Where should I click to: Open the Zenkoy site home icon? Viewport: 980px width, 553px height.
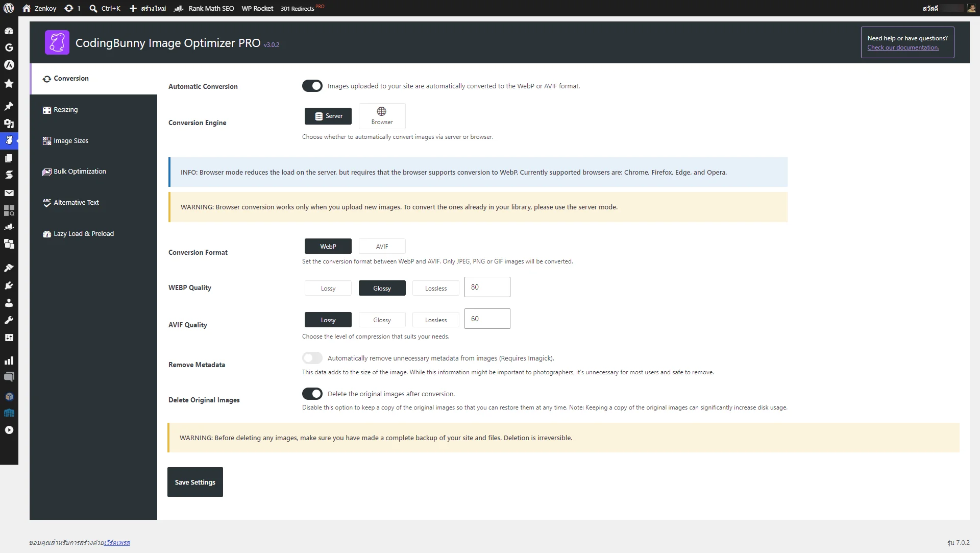27,8
